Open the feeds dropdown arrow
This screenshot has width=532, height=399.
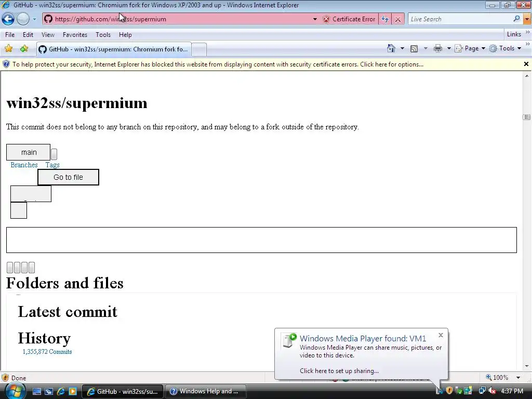tap(425, 48)
